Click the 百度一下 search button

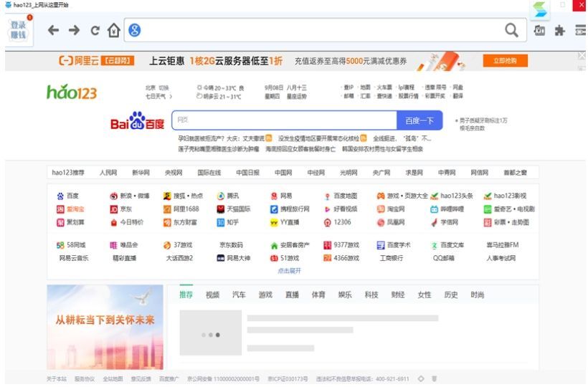(x=419, y=120)
